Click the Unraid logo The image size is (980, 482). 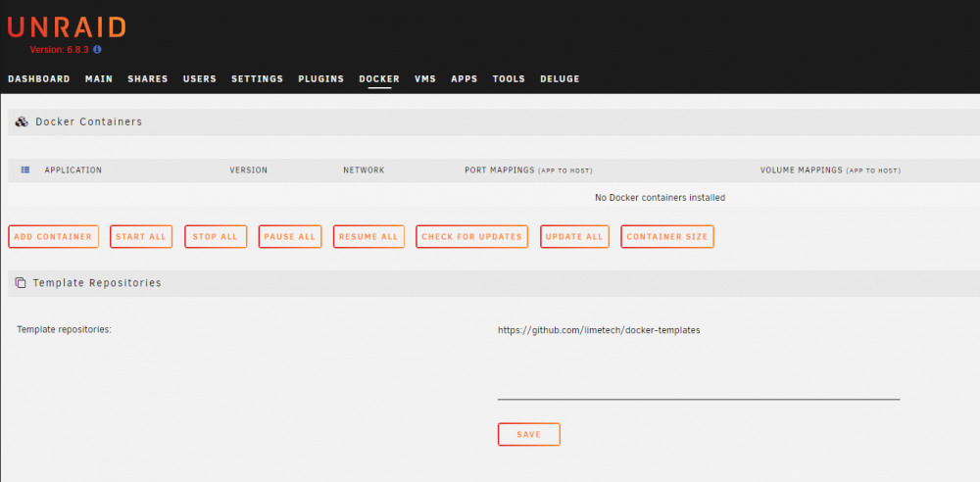point(67,27)
